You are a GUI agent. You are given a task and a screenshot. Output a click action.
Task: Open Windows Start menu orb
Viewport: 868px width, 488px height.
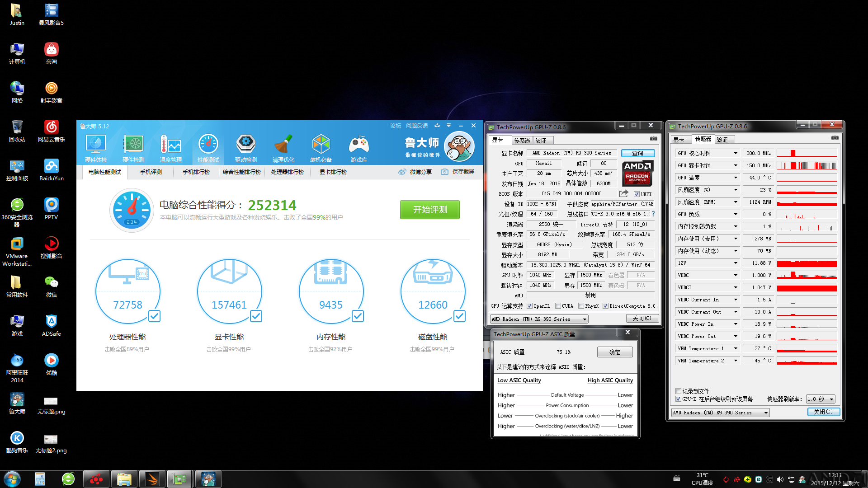point(12,479)
